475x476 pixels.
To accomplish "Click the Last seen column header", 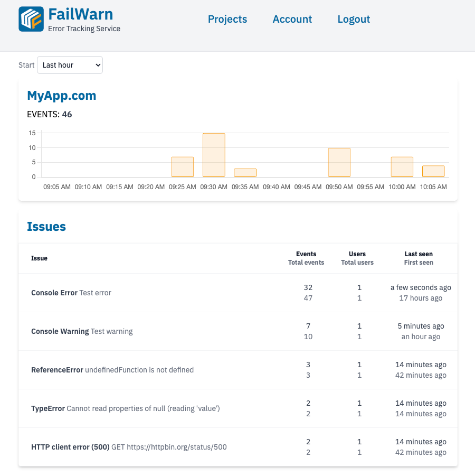I will click(419, 254).
